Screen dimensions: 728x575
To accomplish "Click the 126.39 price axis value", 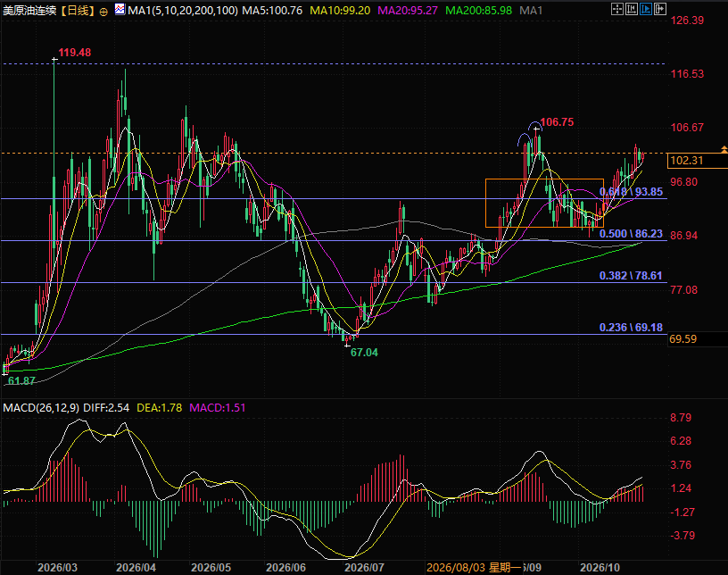I will click(x=687, y=21).
